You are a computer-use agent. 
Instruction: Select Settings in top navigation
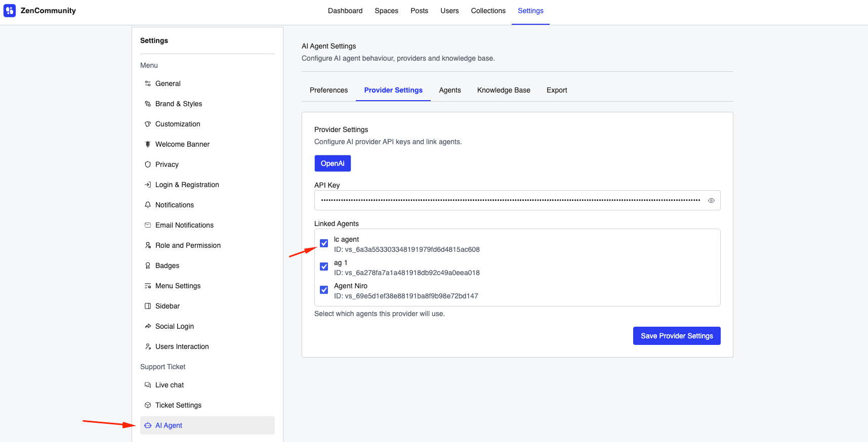(x=530, y=11)
